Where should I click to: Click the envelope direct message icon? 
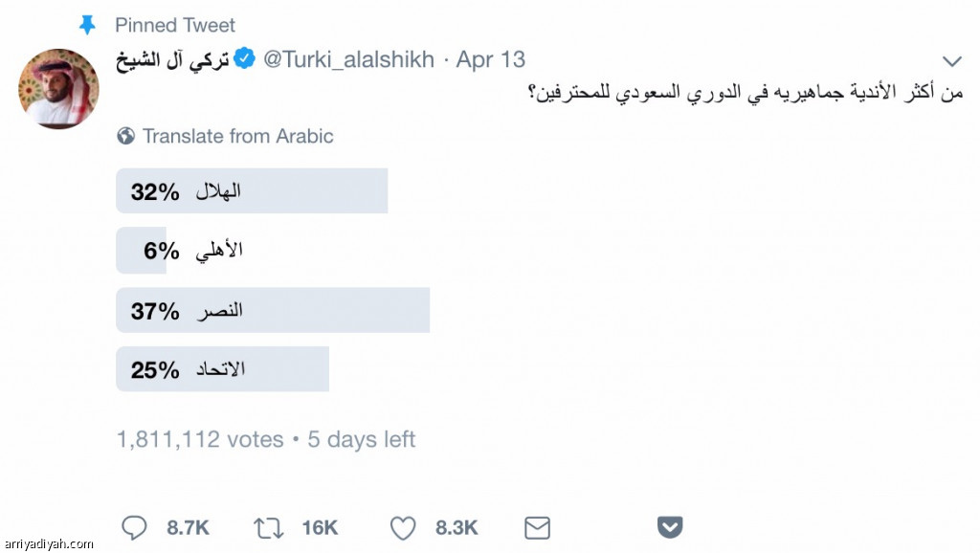(x=538, y=526)
